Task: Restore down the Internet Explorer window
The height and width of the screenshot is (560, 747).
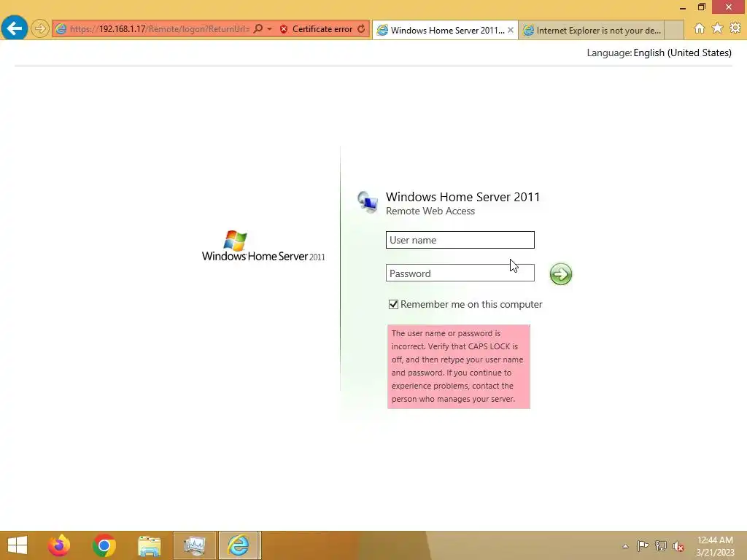Action: (x=701, y=7)
